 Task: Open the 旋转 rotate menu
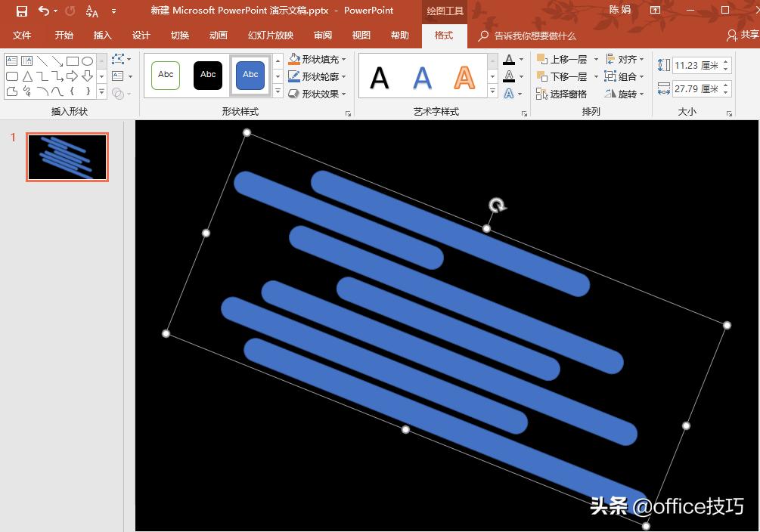pyautogui.click(x=626, y=93)
